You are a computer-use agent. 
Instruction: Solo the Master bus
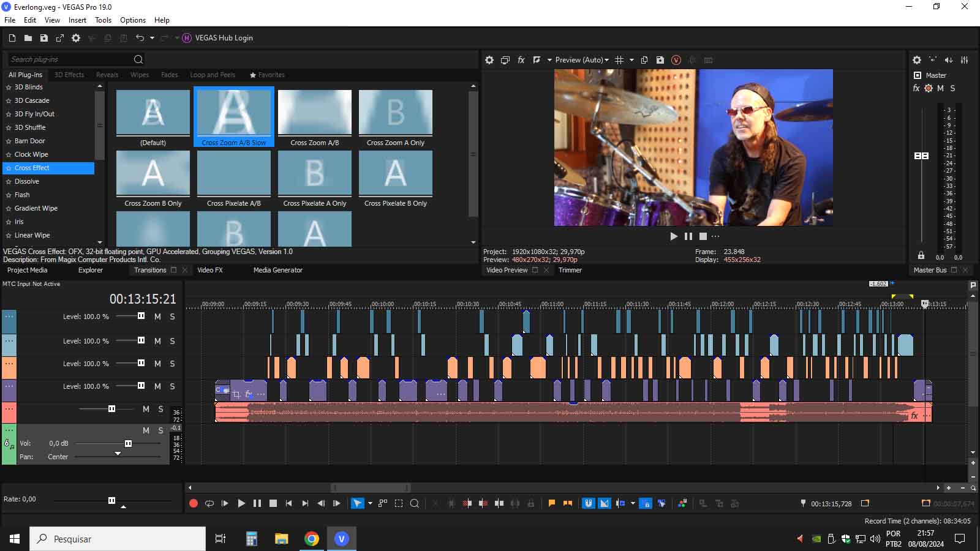[952, 88]
